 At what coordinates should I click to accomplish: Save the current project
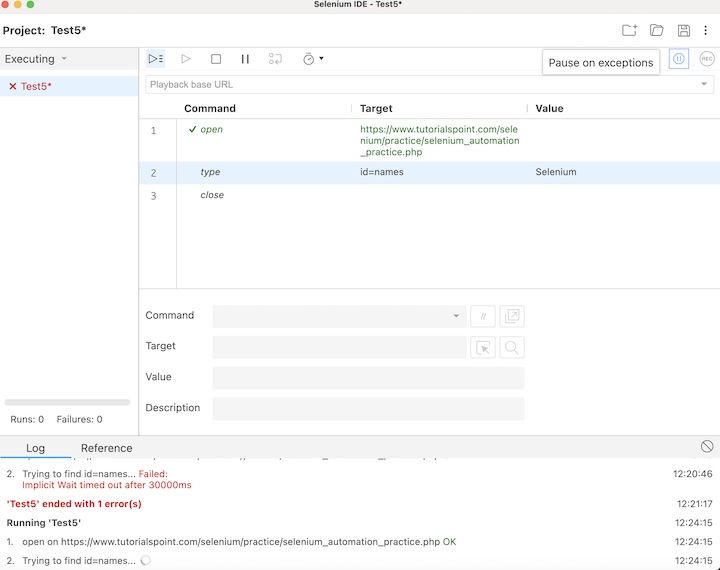[684, 31]
